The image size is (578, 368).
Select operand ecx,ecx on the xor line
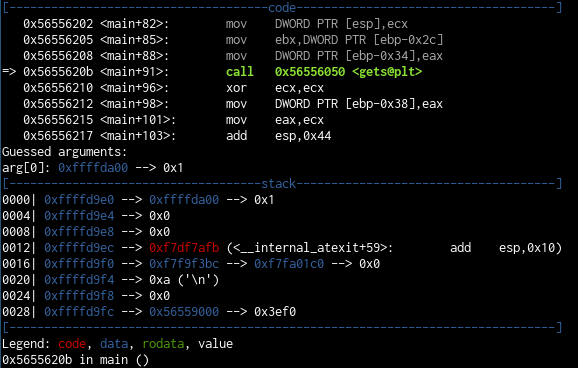point(299,88)
